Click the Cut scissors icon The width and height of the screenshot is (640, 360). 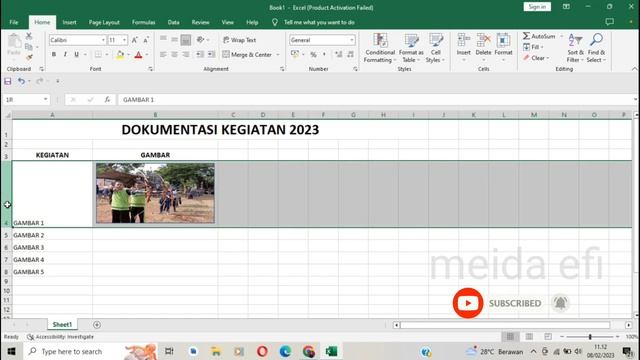pyautogui.click(x=29, y=36)
